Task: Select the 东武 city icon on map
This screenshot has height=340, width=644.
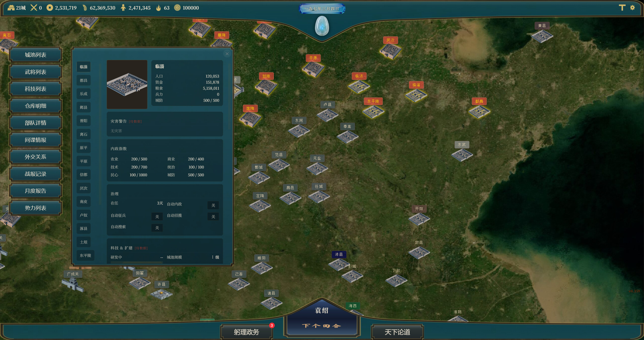Action: tap(462, 155)
